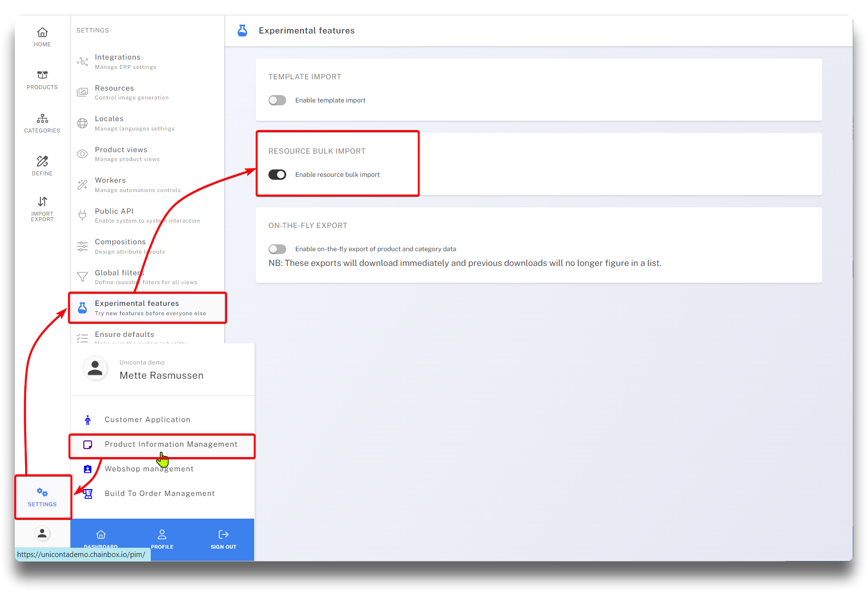Disable the resource bulk import toggle
Screen dimensions: 868x592
(277, 175)
